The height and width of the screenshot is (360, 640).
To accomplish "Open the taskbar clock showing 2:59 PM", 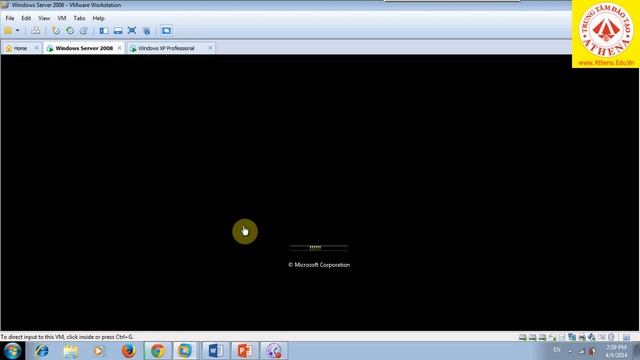I will coord(616,351).
